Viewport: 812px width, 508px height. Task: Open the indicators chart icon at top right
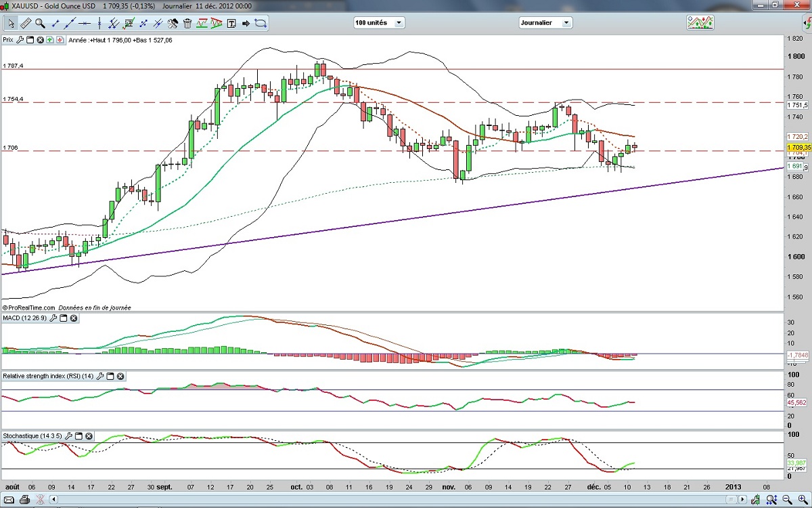pyautogui.click(x=700, y=22)
